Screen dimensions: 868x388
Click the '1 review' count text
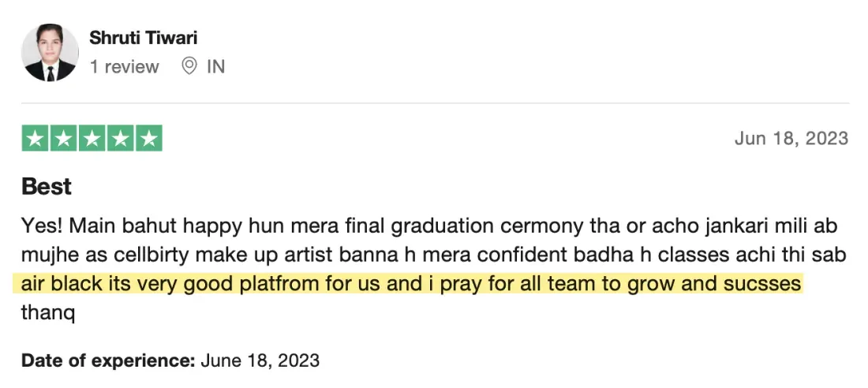(125, 67)
